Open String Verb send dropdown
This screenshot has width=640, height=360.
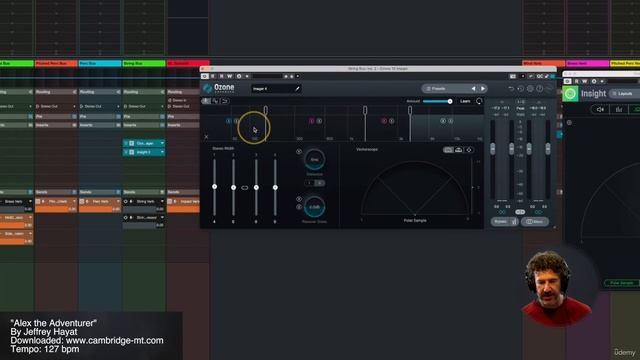tap(162, 201)
